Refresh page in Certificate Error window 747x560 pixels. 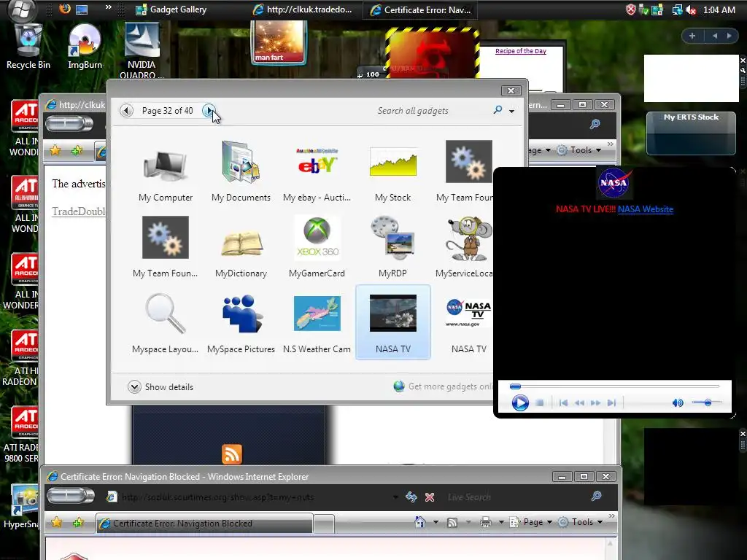click(411, 497)
